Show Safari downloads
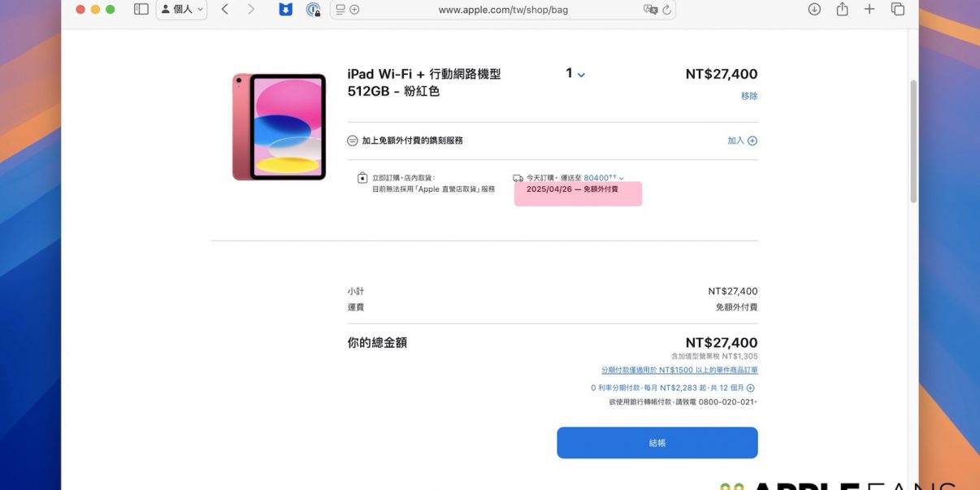 [814, 9]
